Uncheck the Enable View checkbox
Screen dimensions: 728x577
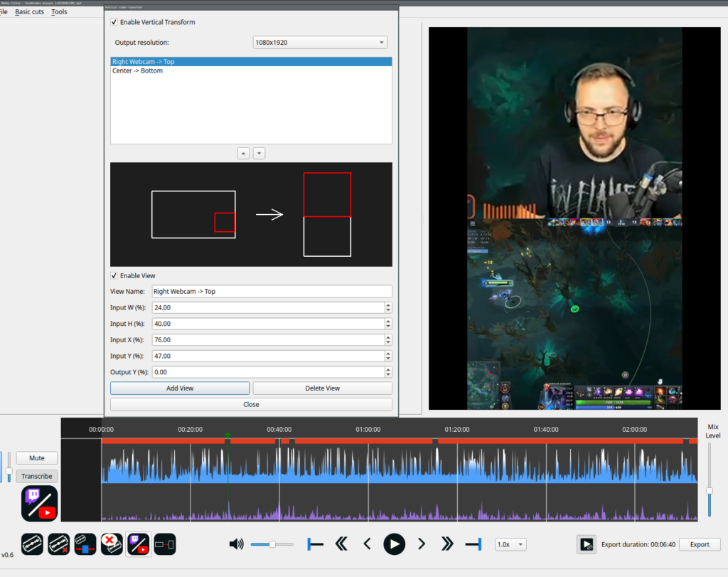click(114, 275)
